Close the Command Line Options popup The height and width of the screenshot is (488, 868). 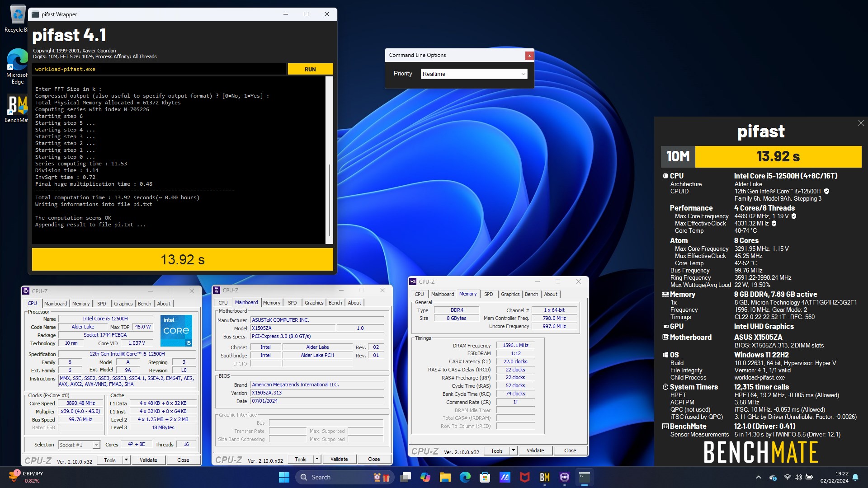click(529, 55)
